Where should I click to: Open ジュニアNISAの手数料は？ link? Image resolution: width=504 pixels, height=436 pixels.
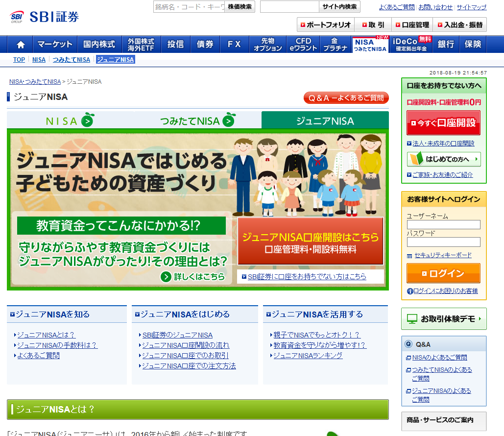(57, 345)
